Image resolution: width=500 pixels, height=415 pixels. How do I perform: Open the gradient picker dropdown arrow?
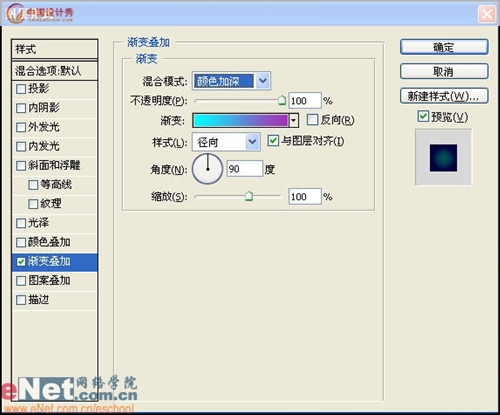pyautogui.click(x=294, y=120)
